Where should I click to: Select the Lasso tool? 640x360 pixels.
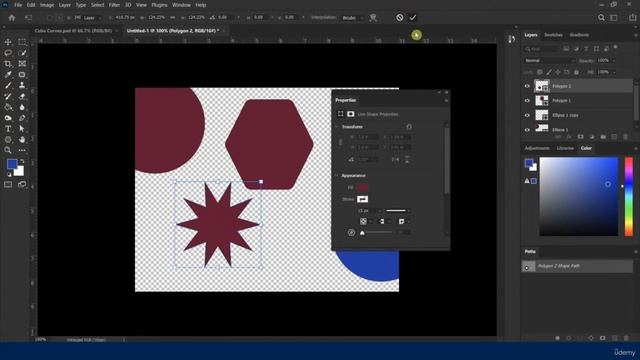8,53
